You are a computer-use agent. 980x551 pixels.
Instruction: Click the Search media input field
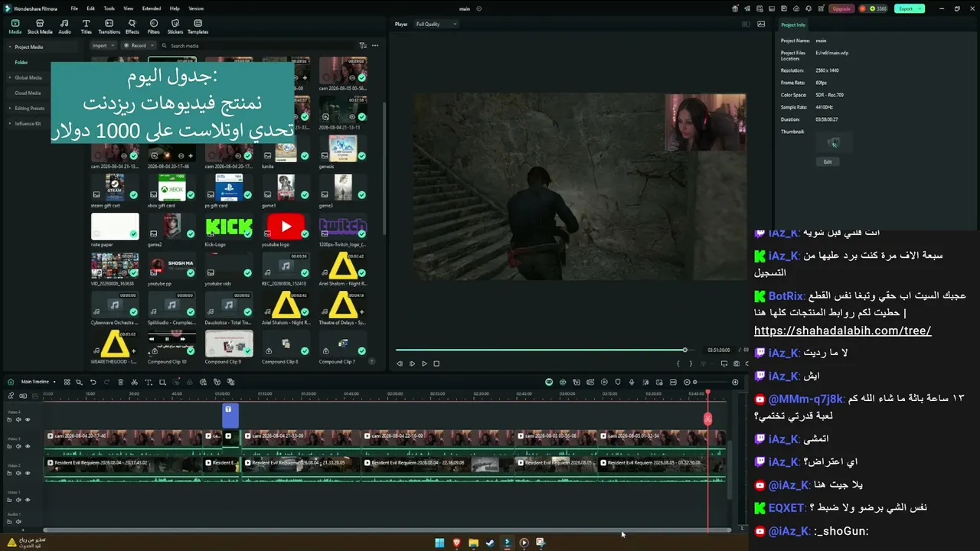tap(256, 46)
